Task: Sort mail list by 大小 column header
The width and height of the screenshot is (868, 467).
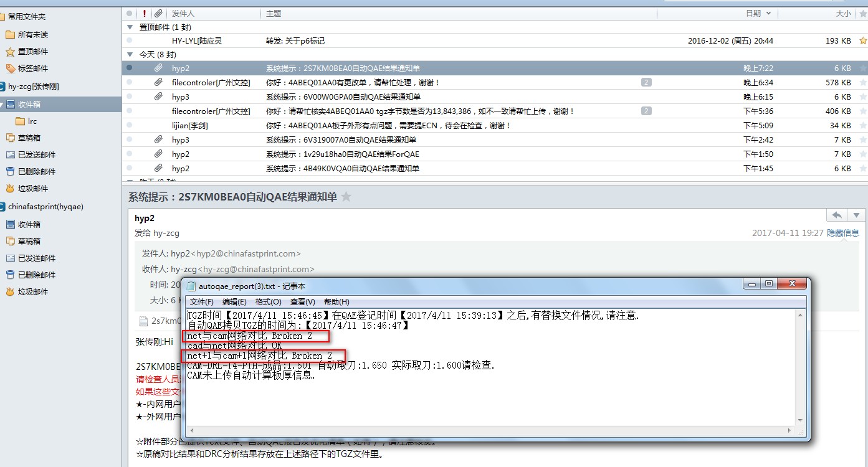Action: (842, 13)
